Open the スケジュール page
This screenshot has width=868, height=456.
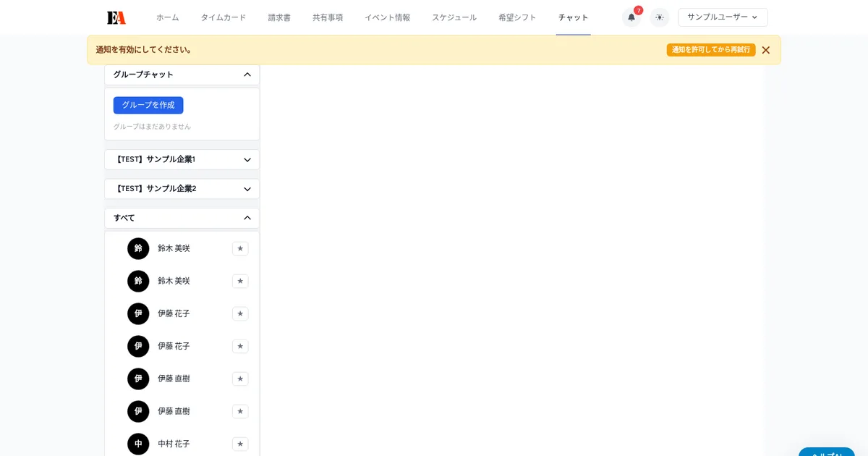(x=454, y=17)
